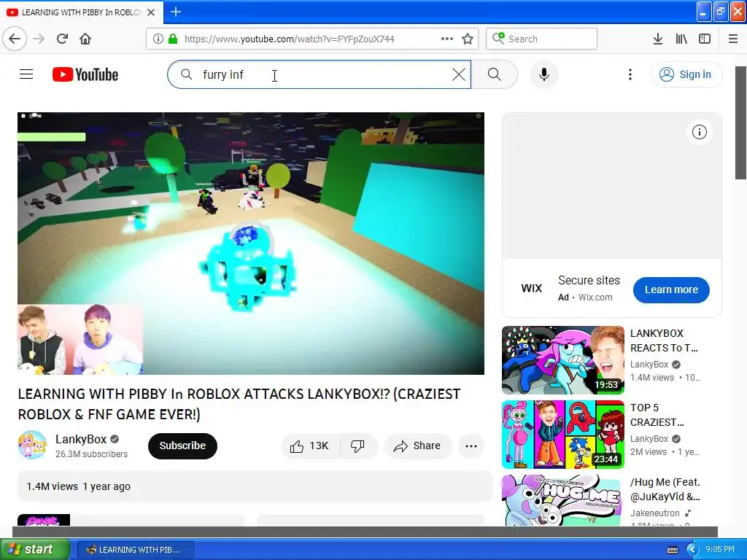Open TOP 5 CRAZIEST video thumbnail
Viewport: 747px width, 560px height.
(x=562, y=435)
